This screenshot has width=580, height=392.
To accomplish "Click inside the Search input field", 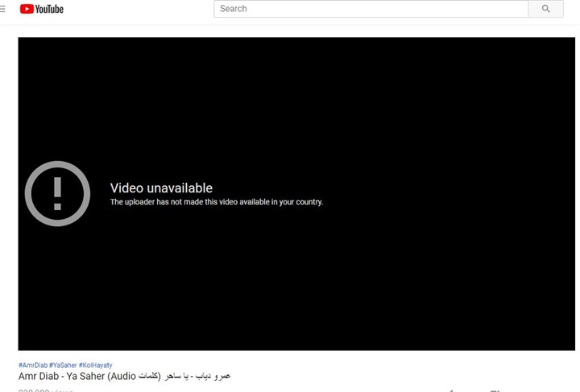I will tap(371, 9).
